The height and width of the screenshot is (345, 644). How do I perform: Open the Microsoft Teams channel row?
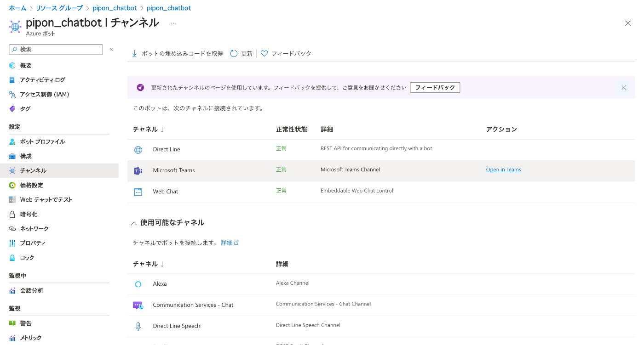tap(381, 171)
